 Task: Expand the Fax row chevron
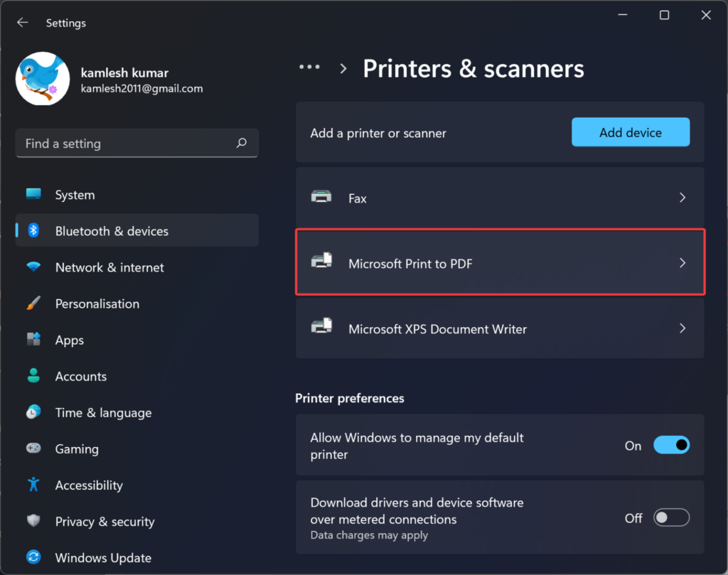tap(682, 198)
